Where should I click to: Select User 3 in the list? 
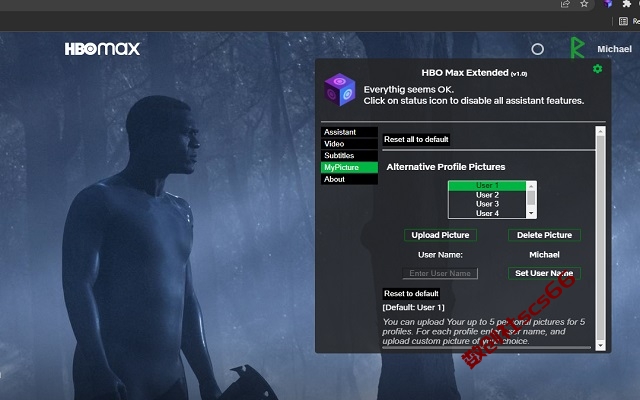[487, 204]
